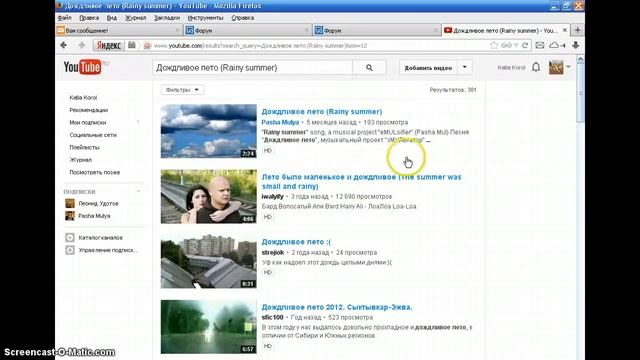Click Katia Korol in the sidebar
Screen dimensions: 640x360
coord(83,98)
